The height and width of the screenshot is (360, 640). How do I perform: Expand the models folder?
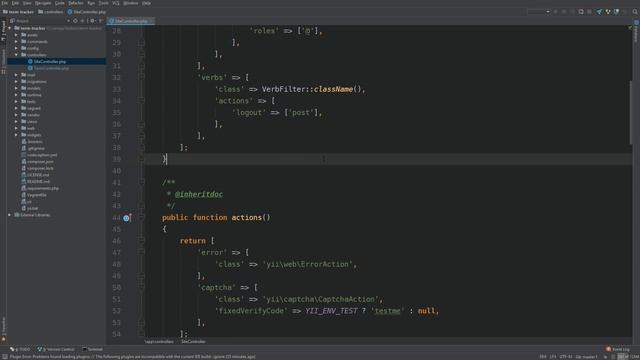coord(16,88)
